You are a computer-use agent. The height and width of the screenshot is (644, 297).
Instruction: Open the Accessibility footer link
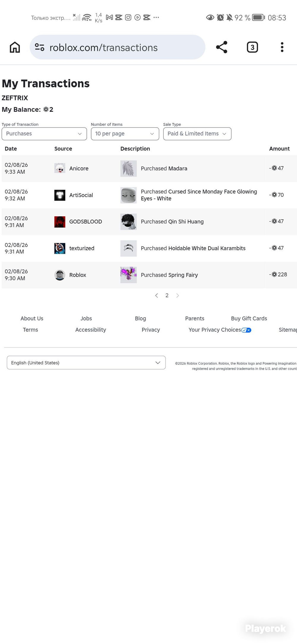[91, 330]
